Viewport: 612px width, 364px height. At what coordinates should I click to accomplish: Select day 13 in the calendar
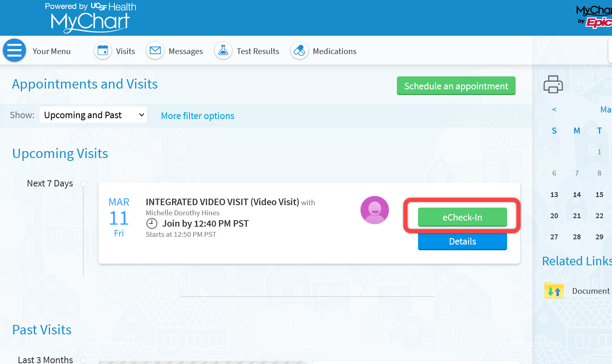point(554,195)
